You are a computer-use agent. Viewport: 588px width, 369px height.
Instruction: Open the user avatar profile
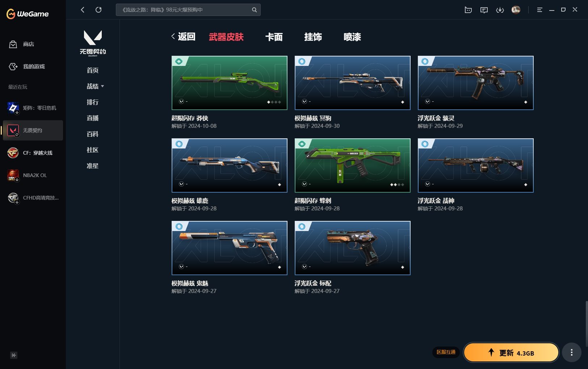pyautogui.click(x=516, y=10)
